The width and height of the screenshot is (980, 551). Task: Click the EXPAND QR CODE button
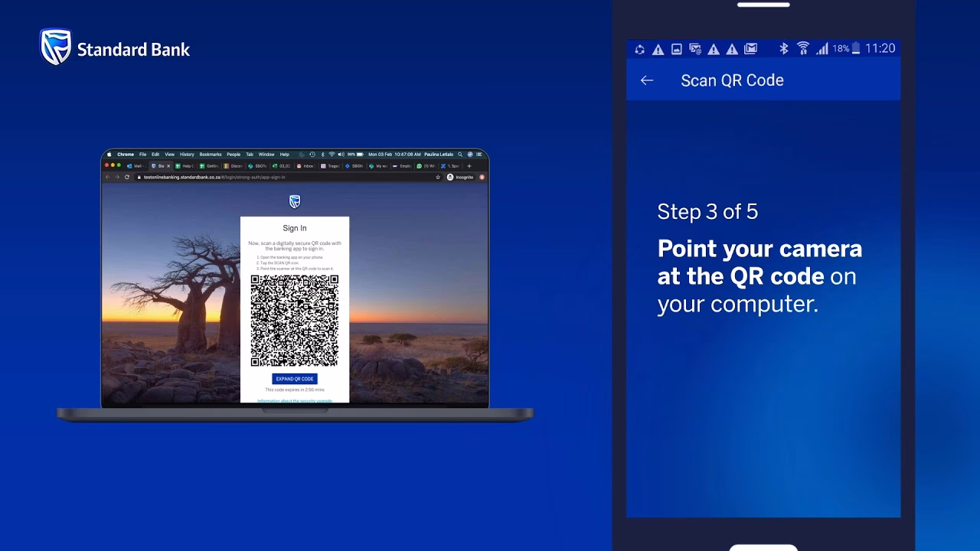(295, 379)
